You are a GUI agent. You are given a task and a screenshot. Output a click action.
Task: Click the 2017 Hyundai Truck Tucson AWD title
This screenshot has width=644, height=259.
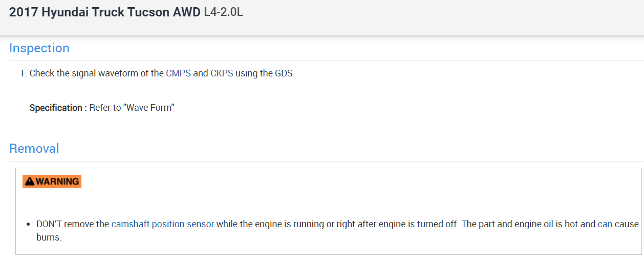105,13
